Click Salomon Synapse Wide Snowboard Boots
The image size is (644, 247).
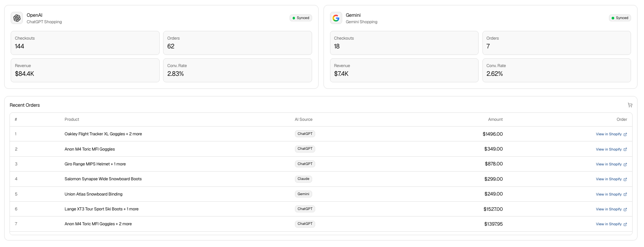[x=103, y=179]
